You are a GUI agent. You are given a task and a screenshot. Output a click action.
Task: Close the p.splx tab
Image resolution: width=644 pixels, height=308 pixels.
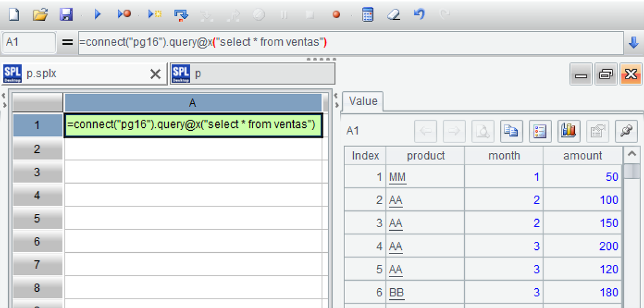[155, 74]
